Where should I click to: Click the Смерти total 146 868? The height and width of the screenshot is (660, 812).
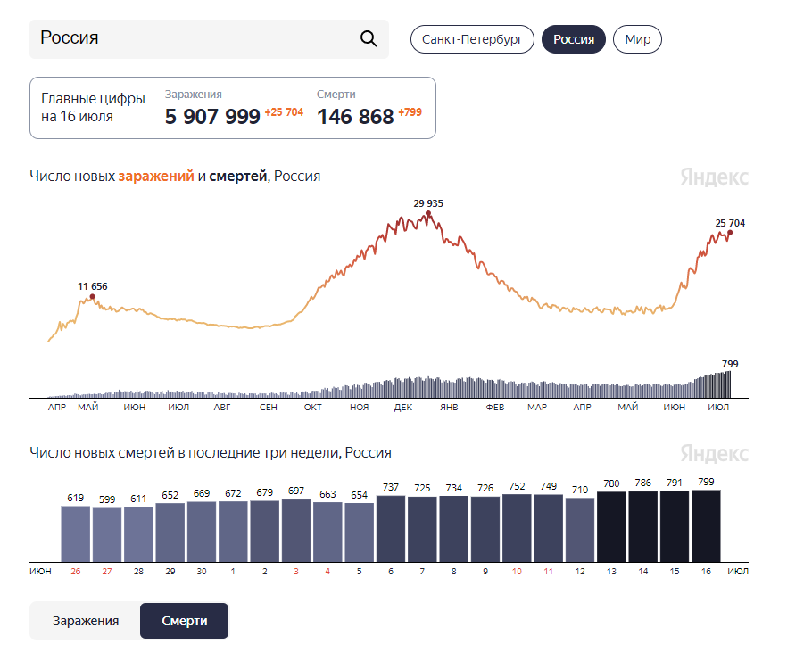pos(355,117)
